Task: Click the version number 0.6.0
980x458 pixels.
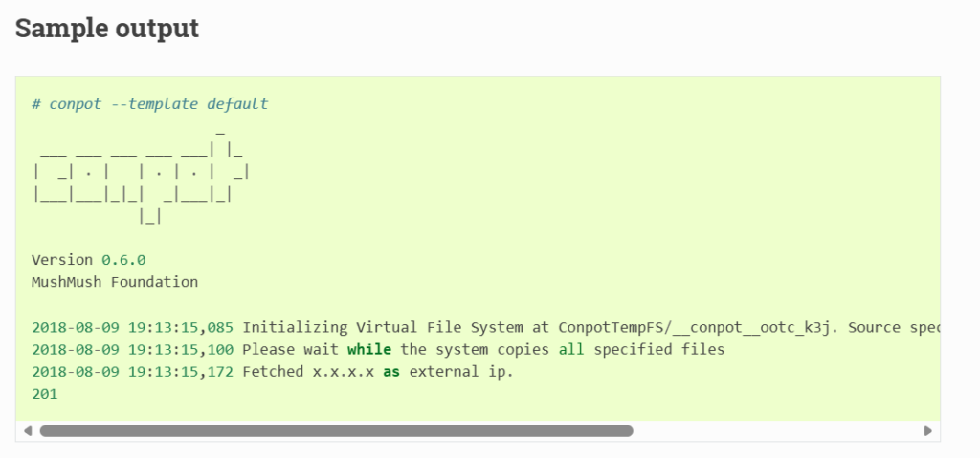Action: point(123,260)
